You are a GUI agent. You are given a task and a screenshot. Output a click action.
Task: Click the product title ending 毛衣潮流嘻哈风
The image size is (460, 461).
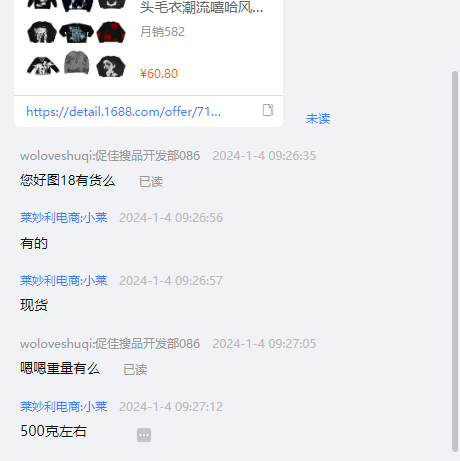pos(201,7)
